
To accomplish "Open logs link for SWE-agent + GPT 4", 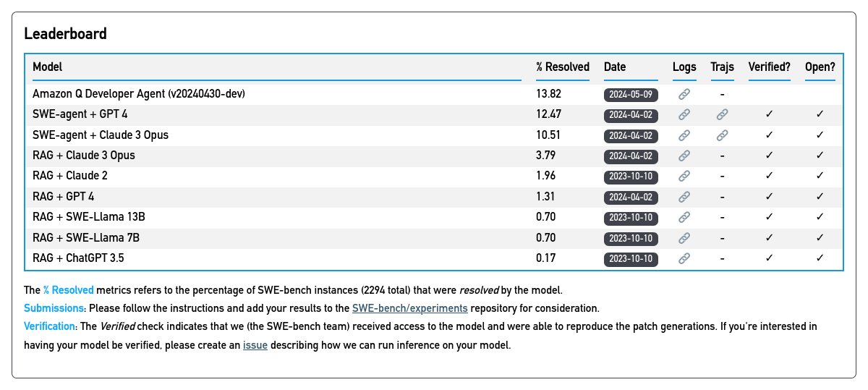I will point(684,114).
